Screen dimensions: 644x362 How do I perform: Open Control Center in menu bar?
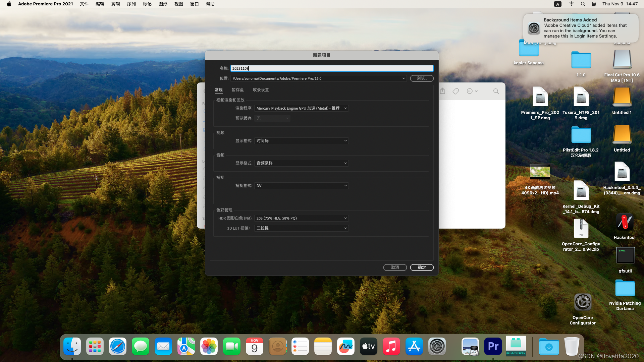(594, 4)
